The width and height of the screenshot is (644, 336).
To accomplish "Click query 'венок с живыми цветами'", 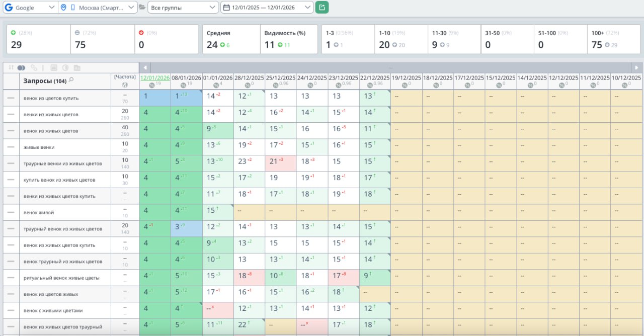I will [53, 310].
